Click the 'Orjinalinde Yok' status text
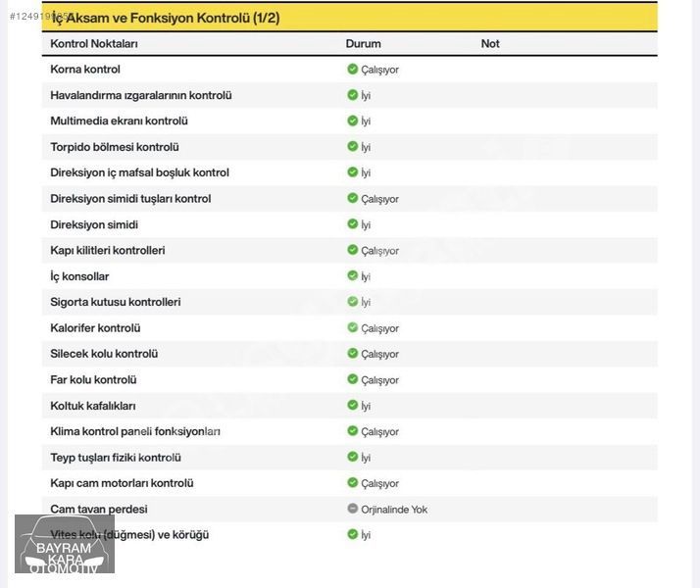The image size is (700, 588). [x=394, y=509]
